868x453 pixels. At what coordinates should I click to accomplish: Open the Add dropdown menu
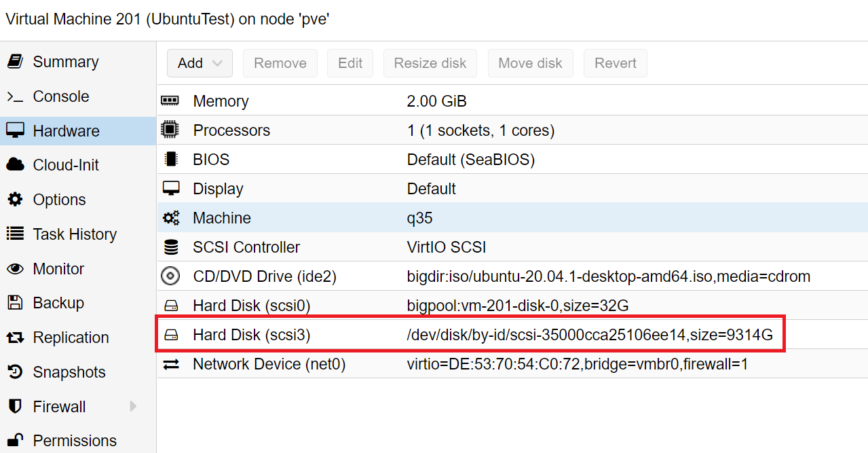tap(200, 62)
